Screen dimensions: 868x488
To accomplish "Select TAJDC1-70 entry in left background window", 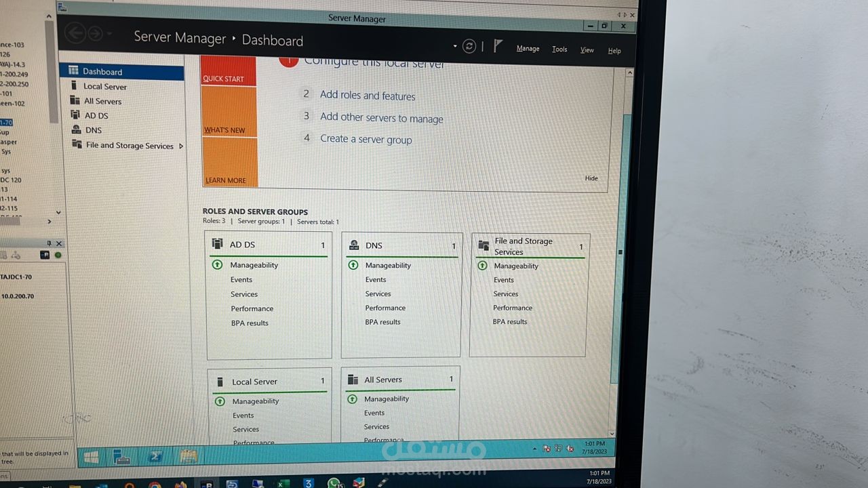I will click(16, 277).
